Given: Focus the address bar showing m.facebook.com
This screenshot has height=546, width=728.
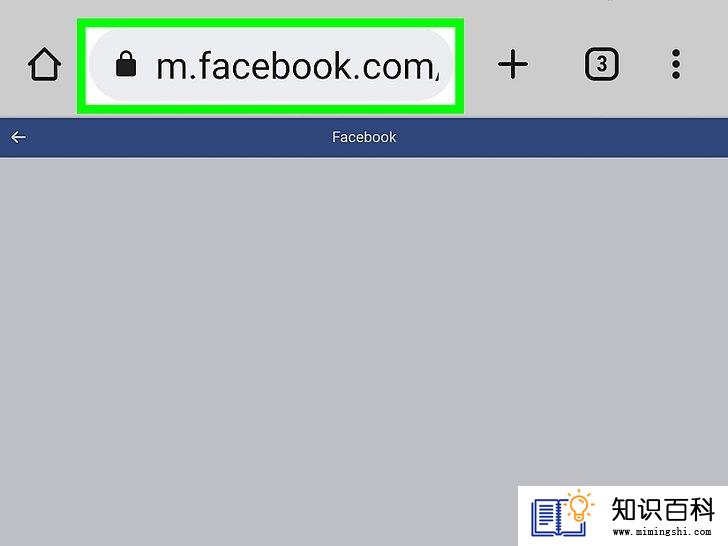Looking at the screenshot, I should pos(271,65).
